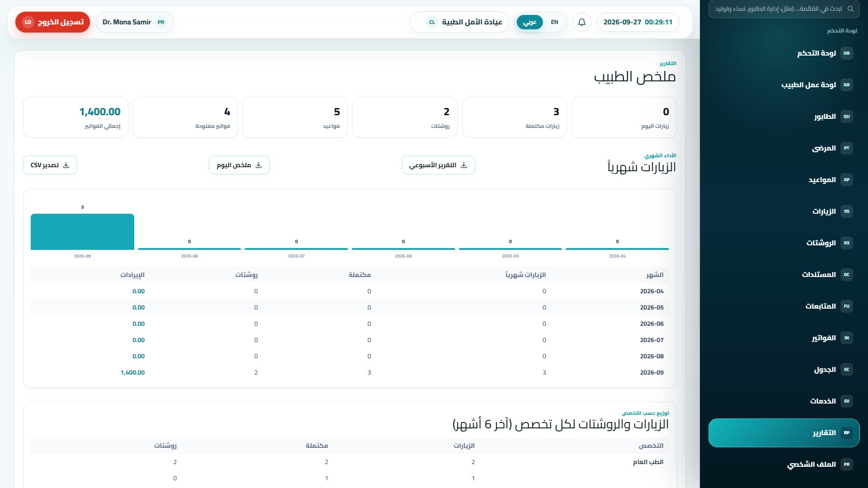The width and height of the screenshot is (868, 488).
Task: Click the DR badge icon in sidebar
Action: 847,85
